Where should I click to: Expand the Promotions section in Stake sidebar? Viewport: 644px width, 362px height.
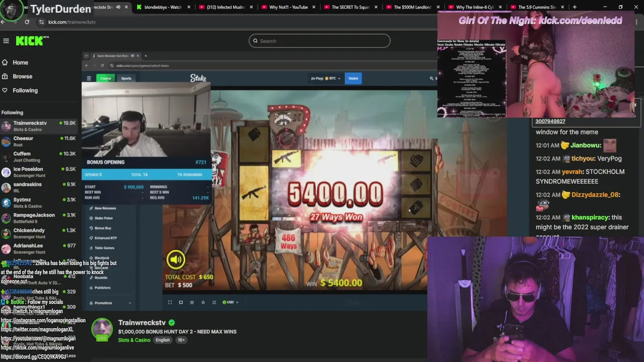pos(130,303)
